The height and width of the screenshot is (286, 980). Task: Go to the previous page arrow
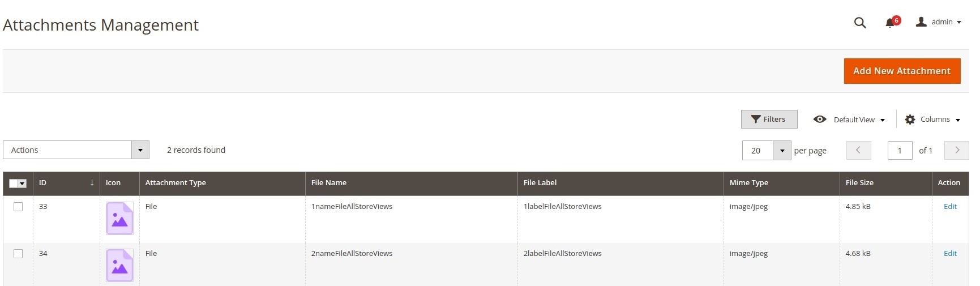(x=858, y=150)
